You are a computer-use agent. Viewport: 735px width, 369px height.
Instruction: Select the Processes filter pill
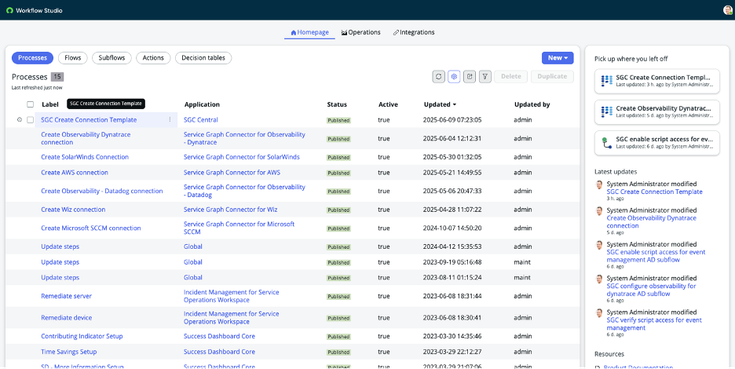pos(32,58)
